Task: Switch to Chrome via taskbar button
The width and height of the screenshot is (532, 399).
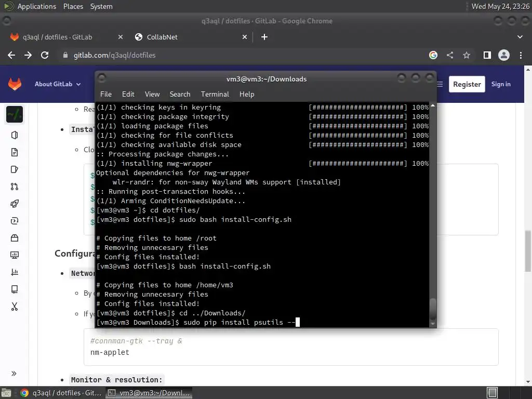Action: (x=61, y=393)
